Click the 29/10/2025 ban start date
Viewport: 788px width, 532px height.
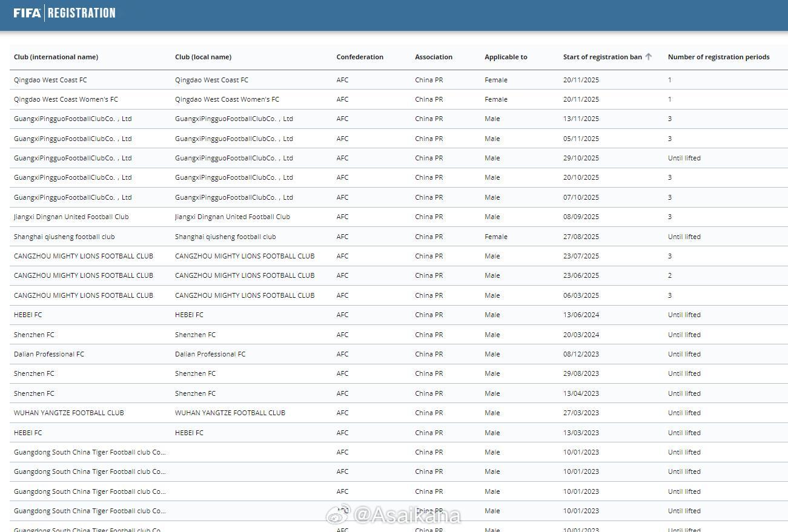tap(581, 158)
